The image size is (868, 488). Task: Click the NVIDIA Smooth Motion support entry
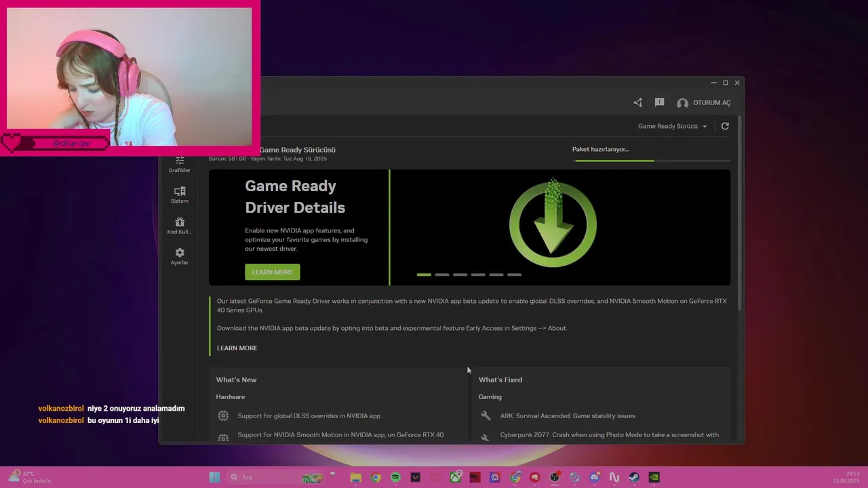click(x=340, y=435)
